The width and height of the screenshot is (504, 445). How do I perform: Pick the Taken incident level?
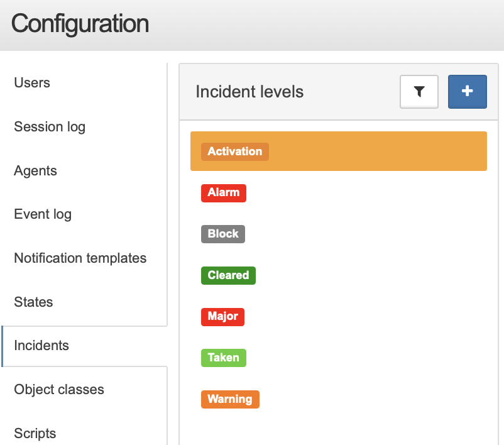[x=223, y=358]
